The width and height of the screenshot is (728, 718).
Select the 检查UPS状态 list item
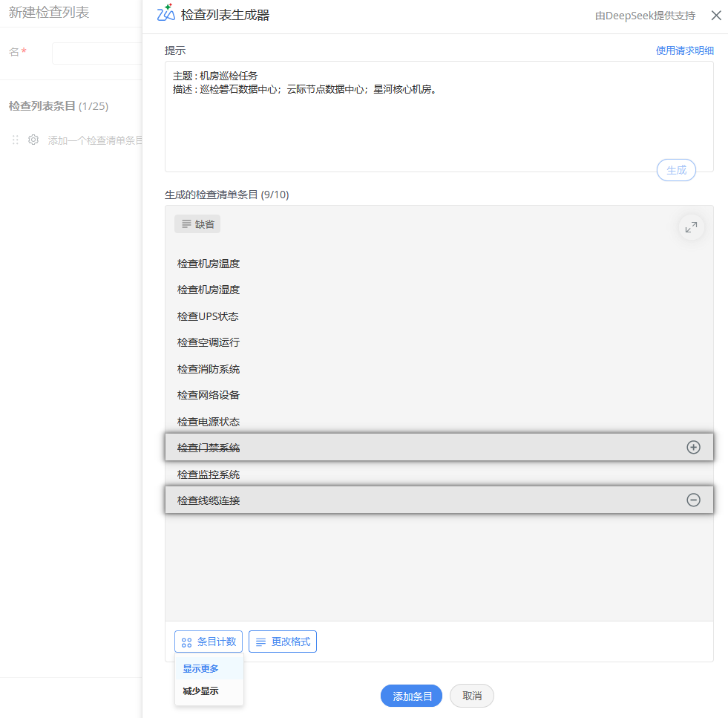(208, 316)
